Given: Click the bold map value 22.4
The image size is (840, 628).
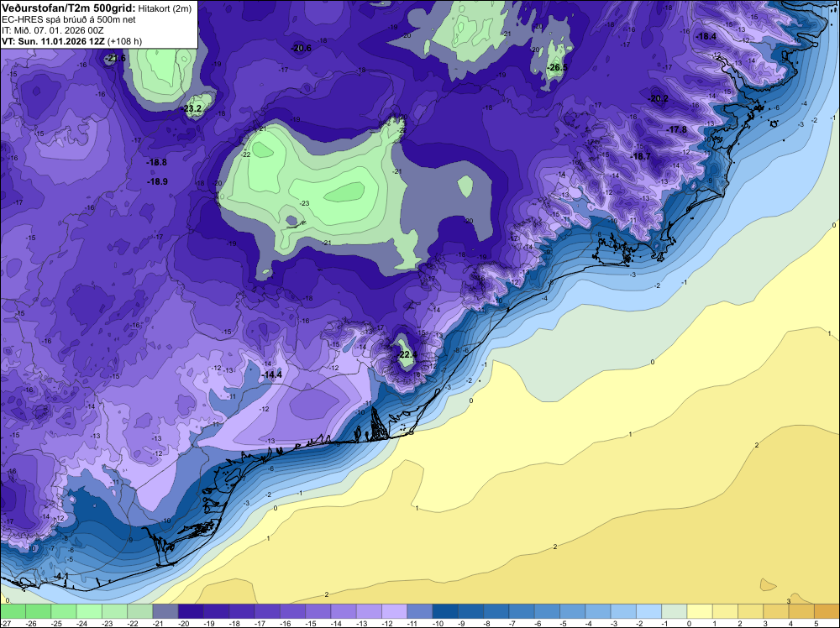Looking at the screenshot, I should click(x=407, y=354).
